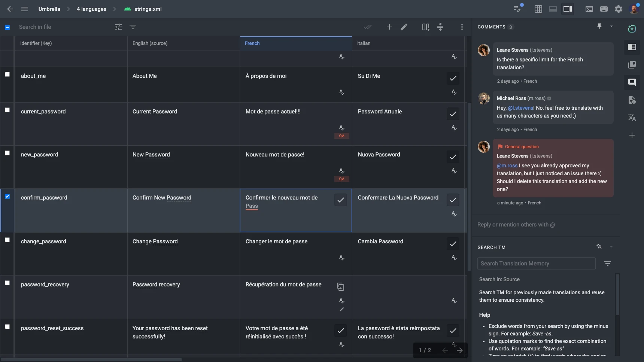Open the three-dot overflow menu above grid
The image size is (644, 362).
point(462,27)
